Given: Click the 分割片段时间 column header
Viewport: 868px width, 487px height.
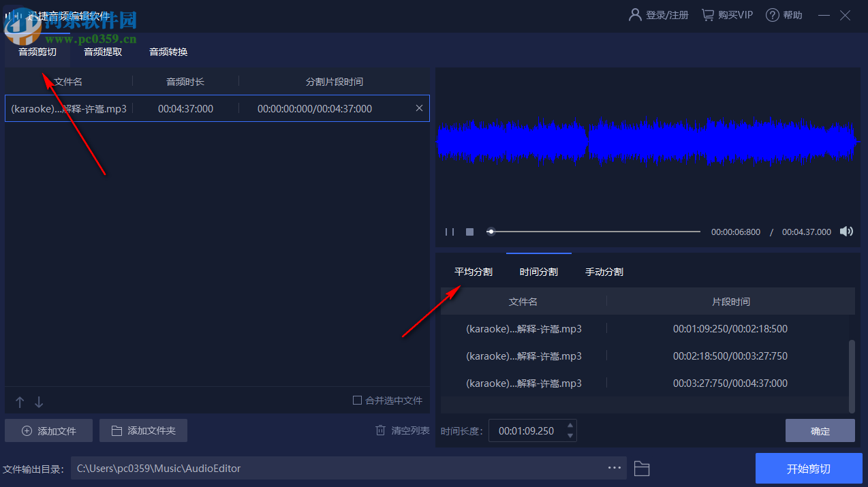Looking at the screenshot, I should coord(335,82).
